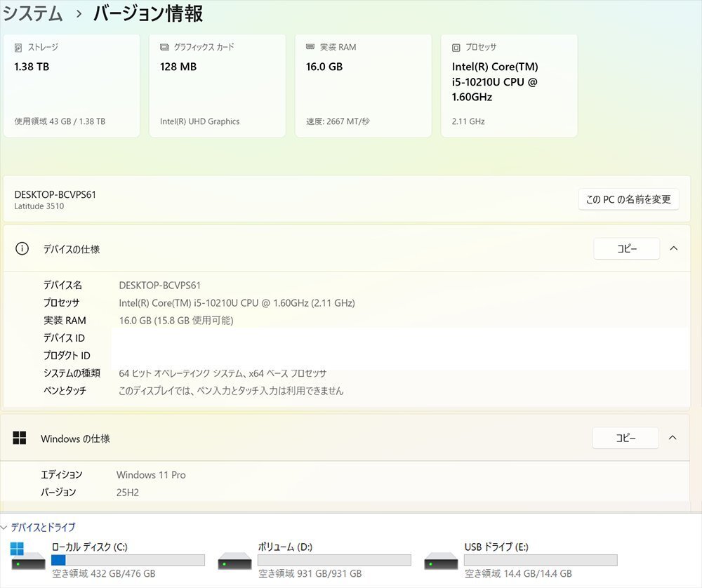Collapse the デバイスの仕様 section chevron
Screen dimensions: 702x588
click(x=673, y=248)
